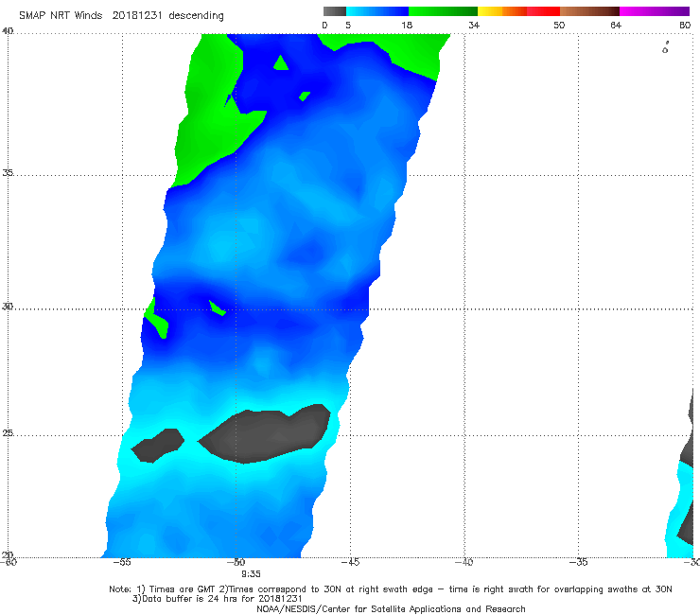Click the brown segment of the color bar
Screen dimensions: 700x615
coord(589,11)
